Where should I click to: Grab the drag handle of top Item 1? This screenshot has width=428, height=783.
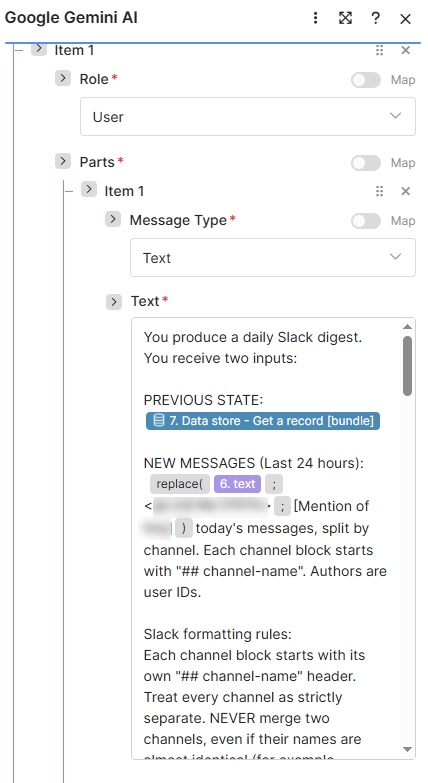(380, 50)
